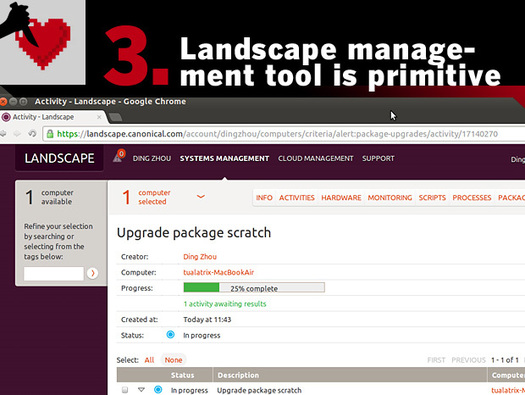
Task: Click the browser address bar URL
Action: coord(277,134)
